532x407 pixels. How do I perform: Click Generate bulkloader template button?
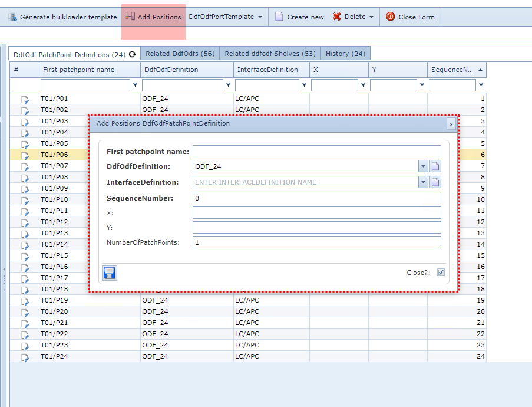62,17
